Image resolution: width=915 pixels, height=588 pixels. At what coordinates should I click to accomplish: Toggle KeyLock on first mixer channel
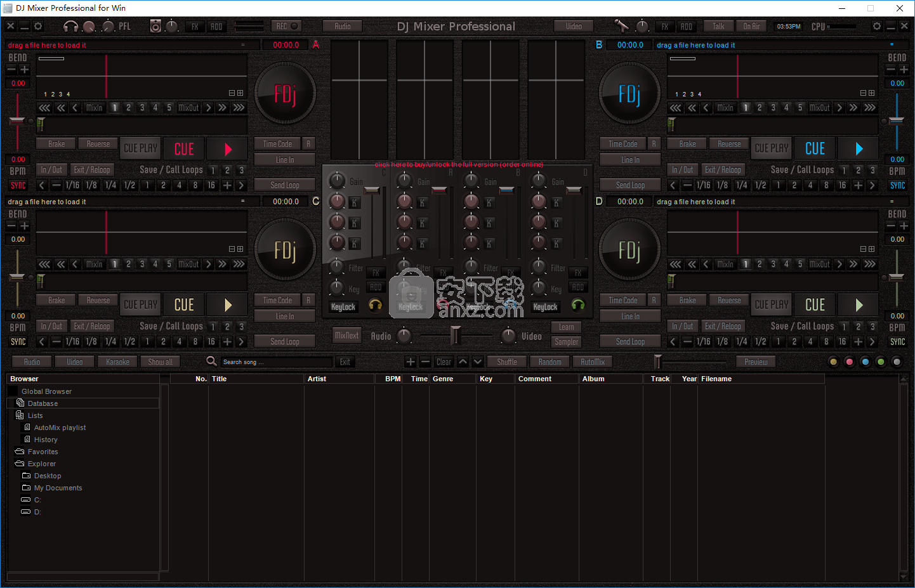click(x=343, y=307)
